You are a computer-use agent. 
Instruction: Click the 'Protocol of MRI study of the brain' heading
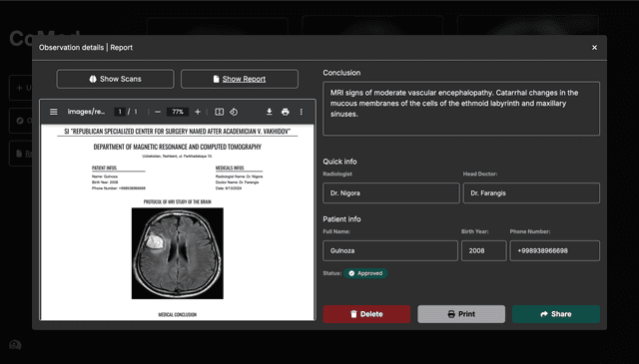[178, 202]
